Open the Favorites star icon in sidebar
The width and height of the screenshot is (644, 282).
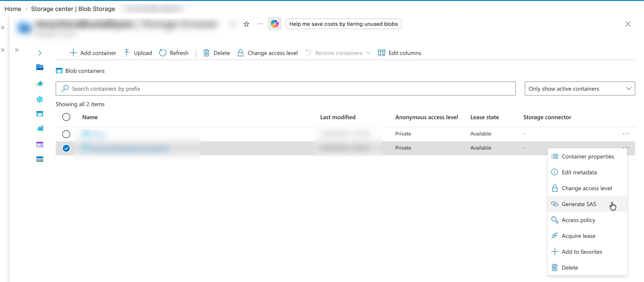40,83
